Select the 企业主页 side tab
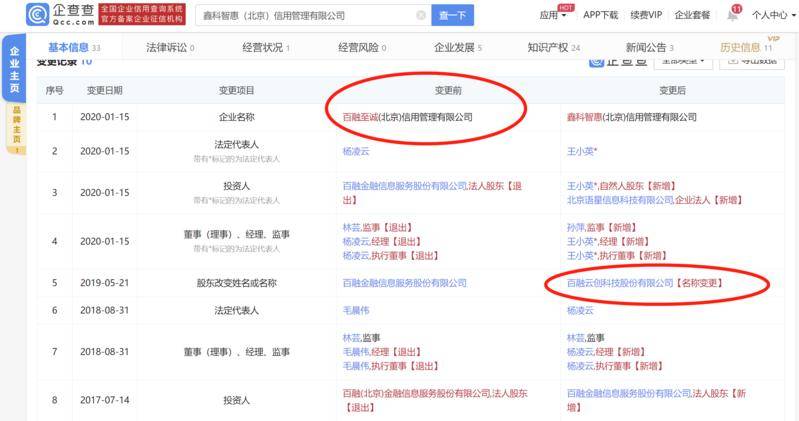Viewport: 799px width, 421px height. click(14, 69)
